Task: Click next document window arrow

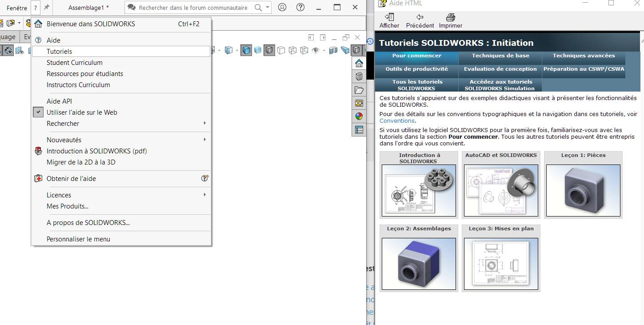Action: (x=323, y=38)
